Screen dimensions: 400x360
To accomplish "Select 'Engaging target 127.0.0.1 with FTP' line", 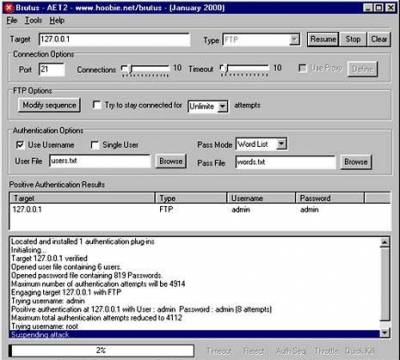I will 195,292.
